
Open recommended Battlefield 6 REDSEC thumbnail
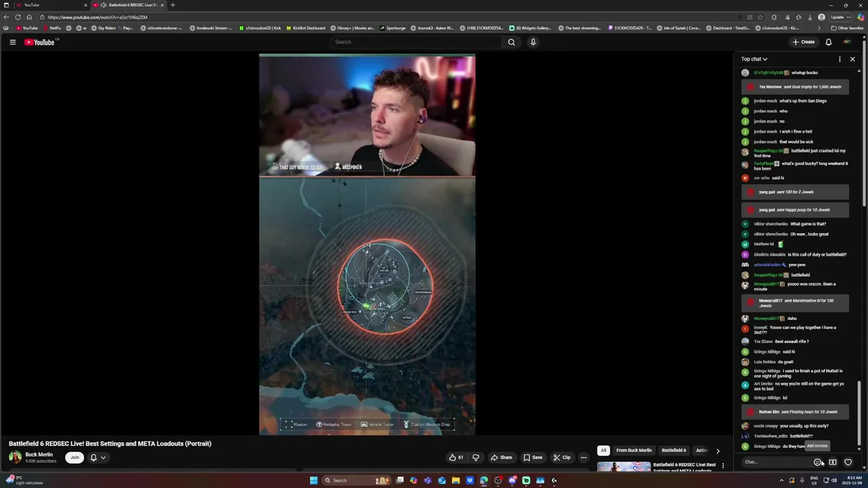[x=624, y=467]
